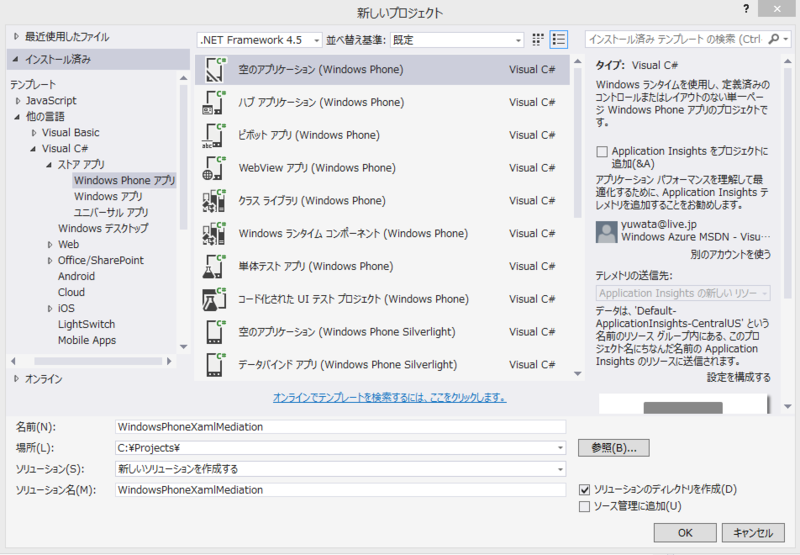The height and width of the screenshot is (555, 800).
Task: Select the コード化された UI テスト プロジェクト icon
Action: point(214,299)
